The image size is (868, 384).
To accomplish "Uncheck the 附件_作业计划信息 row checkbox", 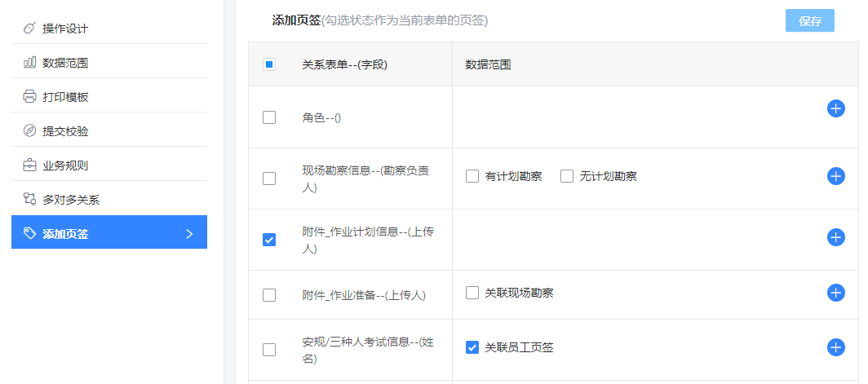I will click(269, 240).
